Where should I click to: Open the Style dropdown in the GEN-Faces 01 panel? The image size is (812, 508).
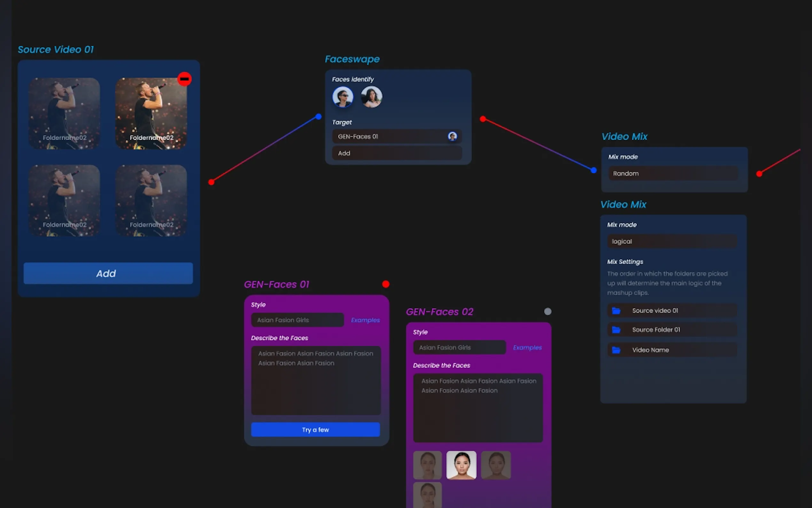(297, 320)
